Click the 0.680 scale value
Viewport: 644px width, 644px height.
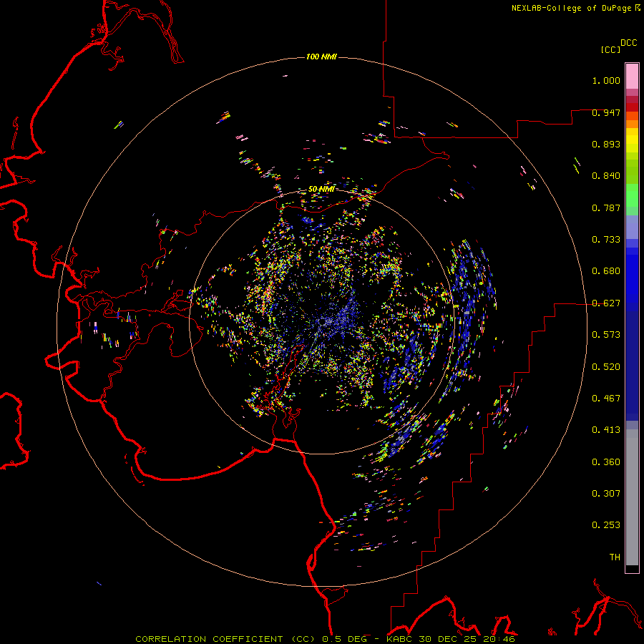point(606,271)
